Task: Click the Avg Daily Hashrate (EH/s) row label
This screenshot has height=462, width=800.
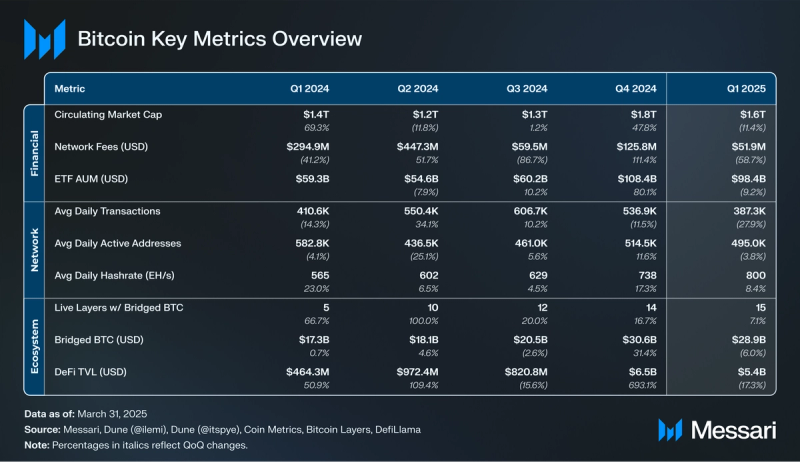Action: (115, 275)
